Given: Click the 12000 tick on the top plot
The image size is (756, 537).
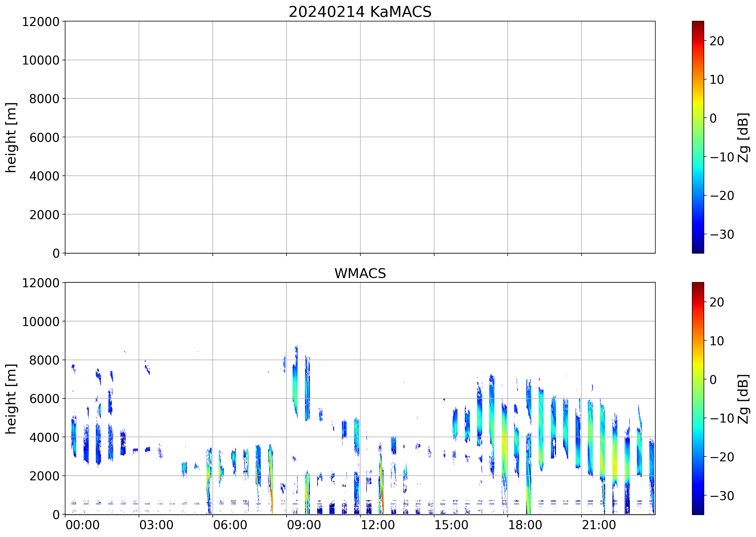Looking at the screenshot, I should pos(41,22).
